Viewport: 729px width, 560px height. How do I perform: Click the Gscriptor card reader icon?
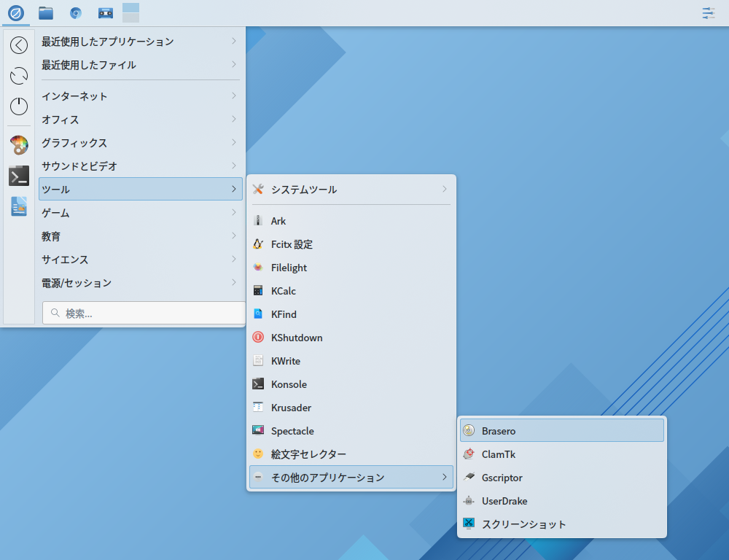tap(469, 477)
